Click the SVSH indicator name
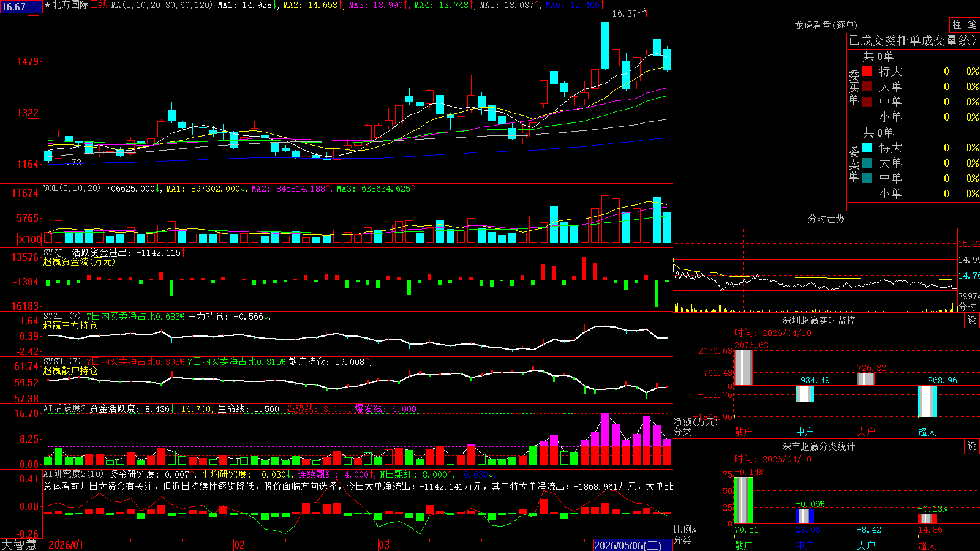 (53, 362)
